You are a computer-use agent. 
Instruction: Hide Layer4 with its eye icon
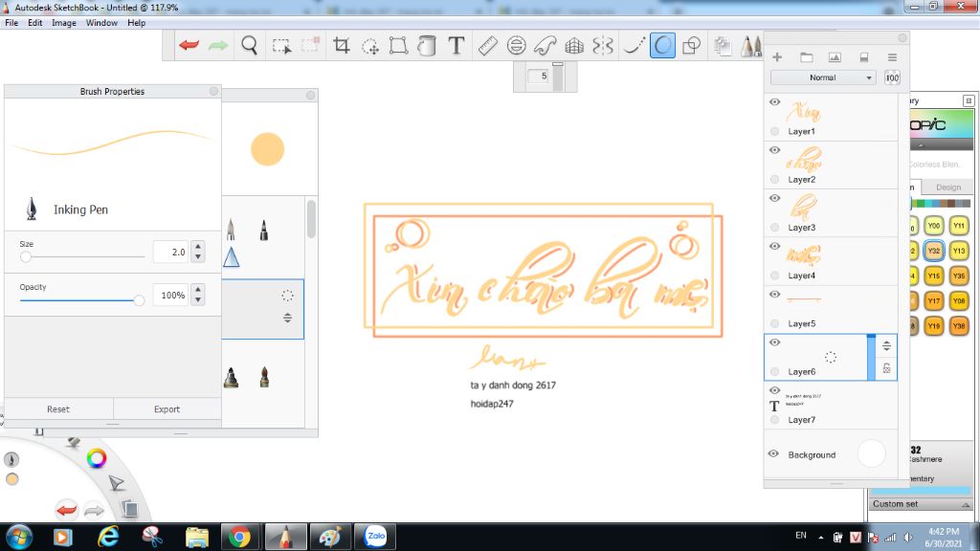(x=775, y=246)
